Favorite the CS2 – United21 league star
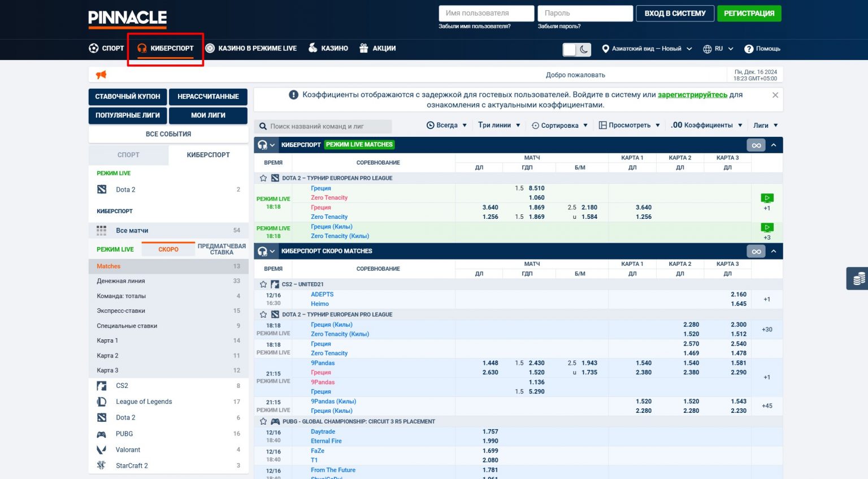Screen dimensions: 868x479 click(x=263, y=284)
